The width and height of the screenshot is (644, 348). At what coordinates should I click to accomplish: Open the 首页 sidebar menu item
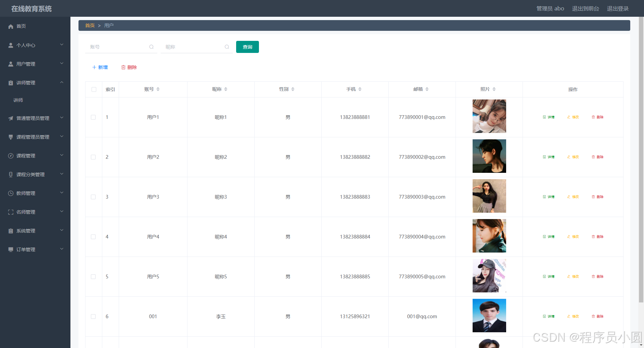(x=35, y=26)
